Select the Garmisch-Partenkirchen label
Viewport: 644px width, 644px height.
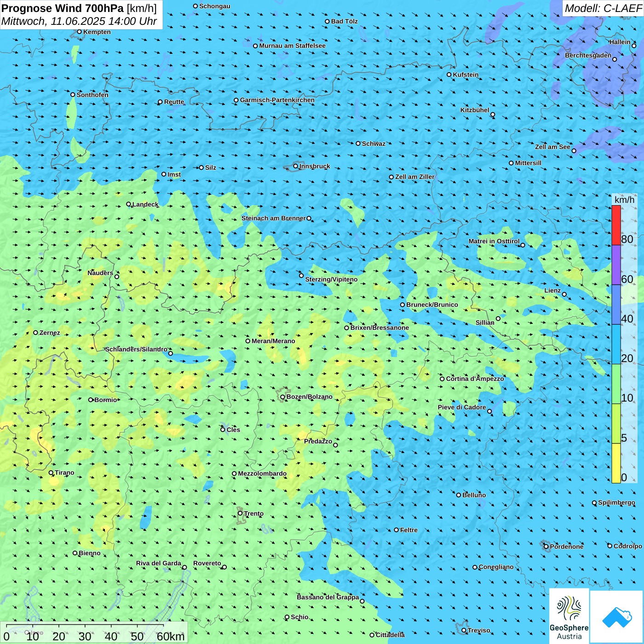[x=277, y=100]
